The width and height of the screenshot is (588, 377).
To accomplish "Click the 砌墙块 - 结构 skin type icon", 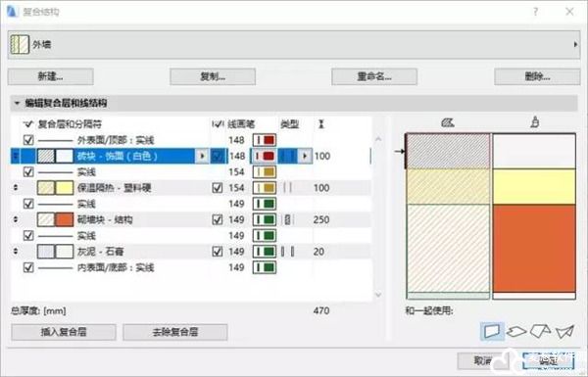I will pos(287,219).
